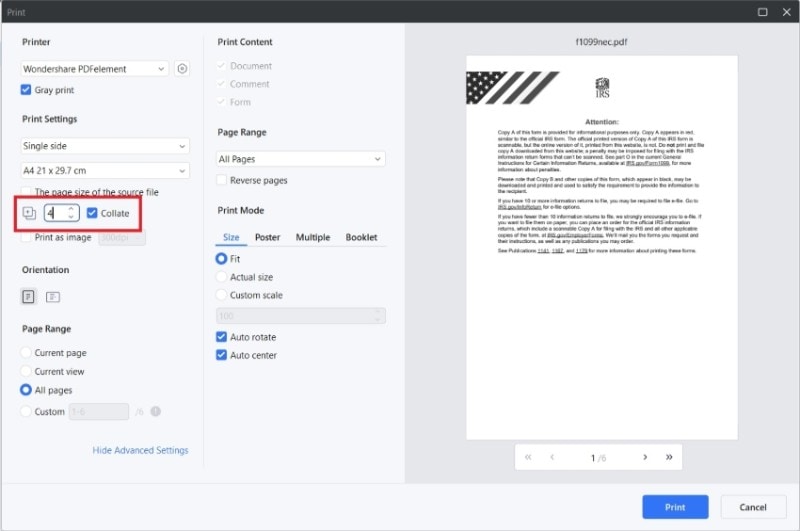Toggle Form print content checkbox
The width and height of the screenshot is (800, 531).
pos(221,102)
